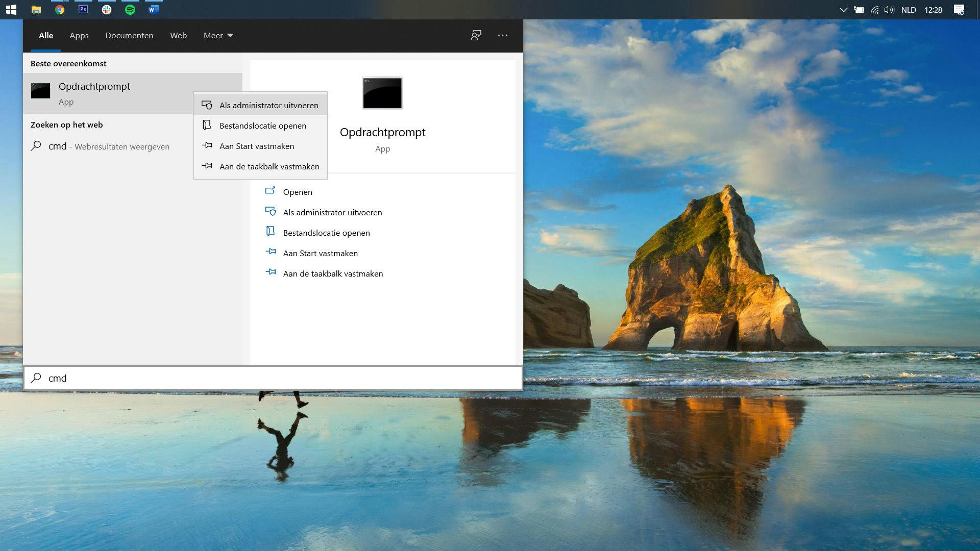Switch to the Documenten tab
This screenshot has height=551, width=980.
[129, 35]
